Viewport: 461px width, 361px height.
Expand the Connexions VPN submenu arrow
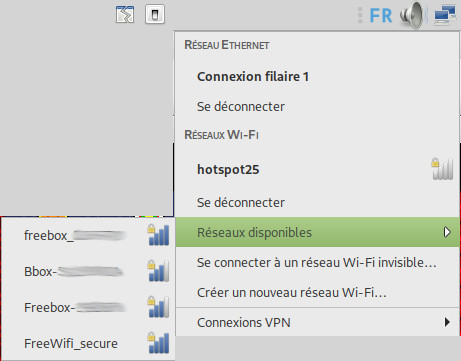(x=447, y=322)
